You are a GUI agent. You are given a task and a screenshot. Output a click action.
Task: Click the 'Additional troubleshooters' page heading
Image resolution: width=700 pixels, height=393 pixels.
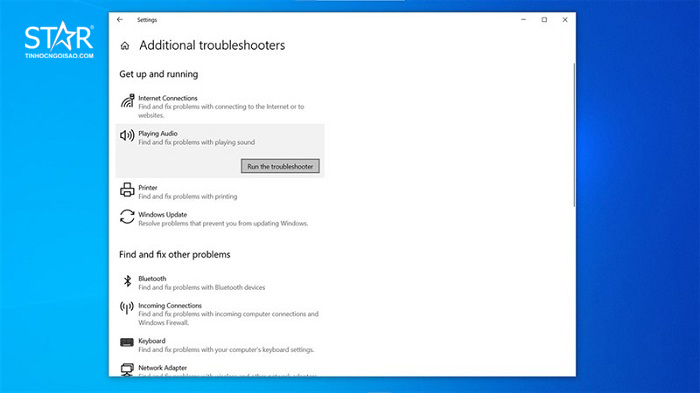[212, 45]
